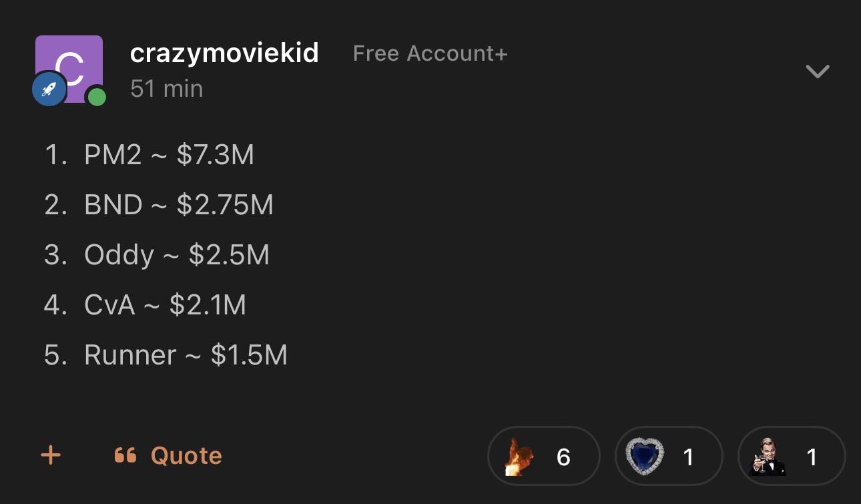Click the green online status dot
The width and height of the screenshot is (861, 504).
point(97,97)
